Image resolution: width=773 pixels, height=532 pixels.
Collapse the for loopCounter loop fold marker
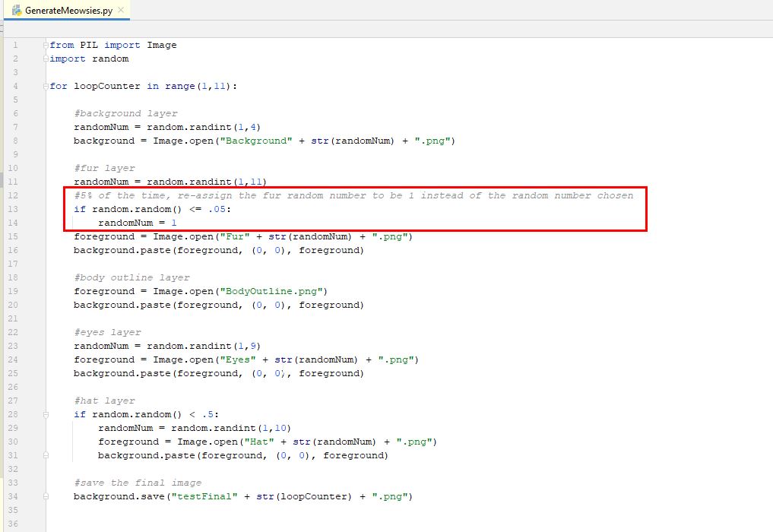[46, 86]
